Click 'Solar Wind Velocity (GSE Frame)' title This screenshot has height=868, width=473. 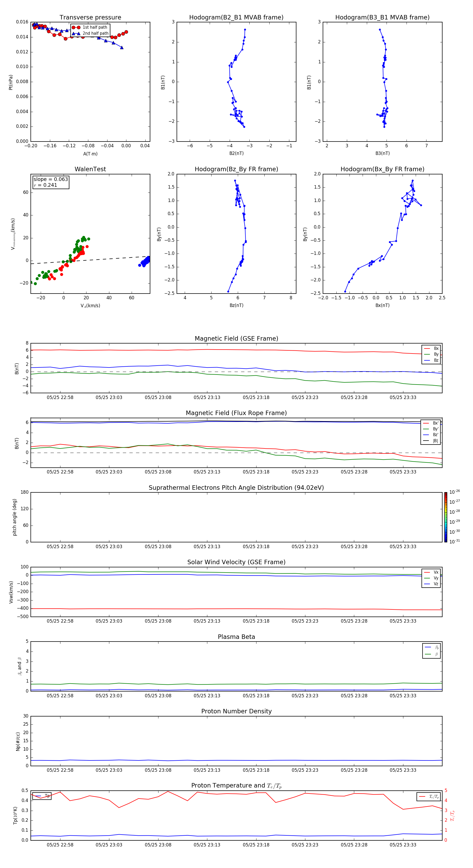[x=236, y=562]
